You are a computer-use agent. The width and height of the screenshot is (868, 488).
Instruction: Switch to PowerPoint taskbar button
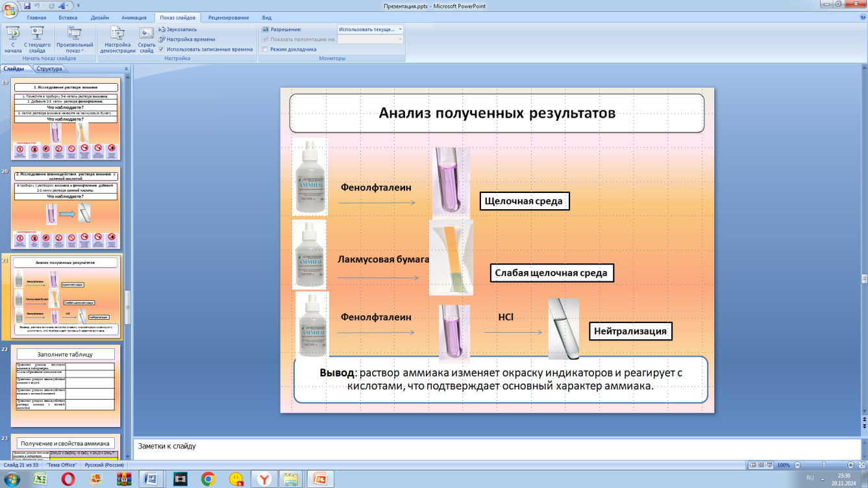pyautogui.click(x=320, y=479)
